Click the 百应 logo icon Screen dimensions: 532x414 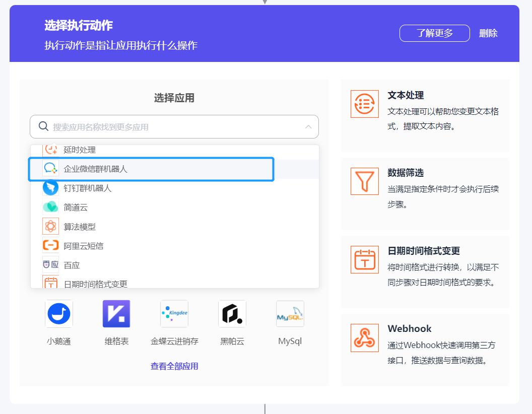(50, 264)
